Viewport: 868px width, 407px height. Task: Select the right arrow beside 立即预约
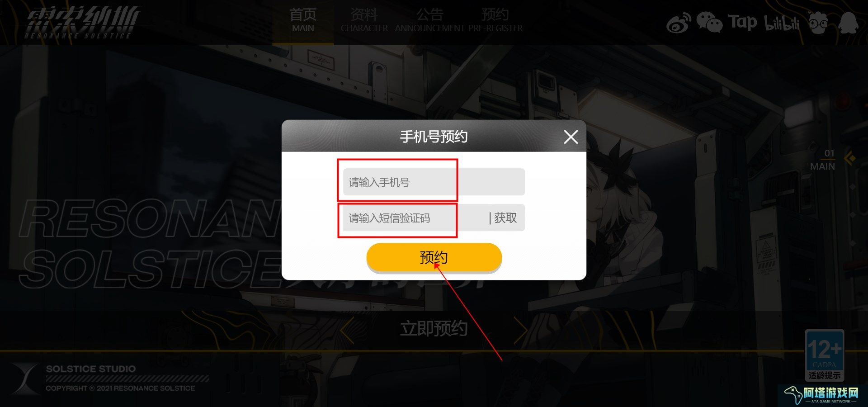[521, 331]
